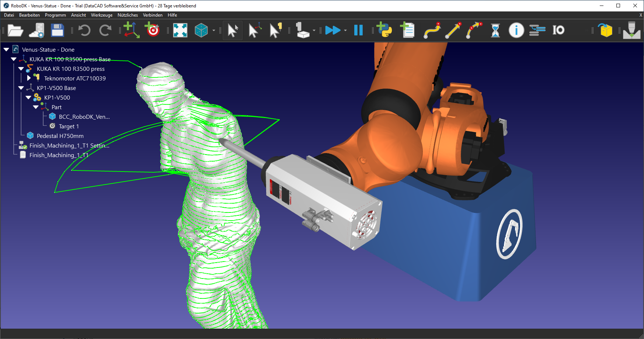Insert a Set IO instruction

[x=558, y=30]
